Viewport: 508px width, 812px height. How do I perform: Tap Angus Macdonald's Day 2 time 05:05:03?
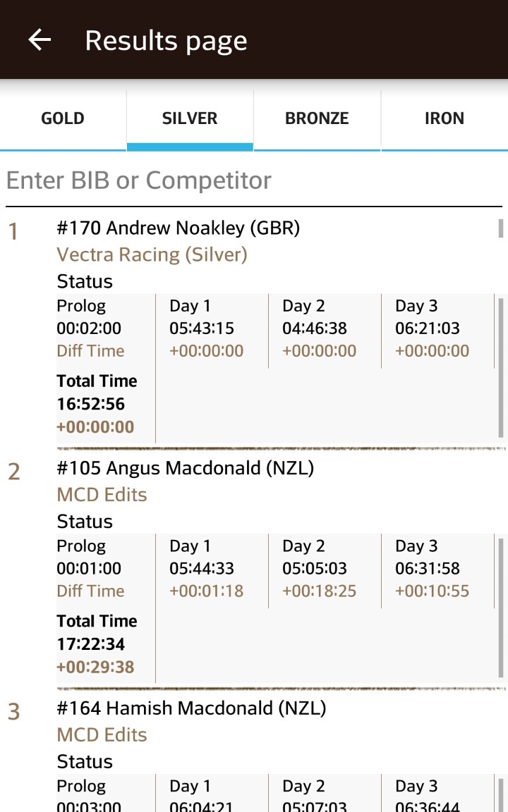[315, 568]
